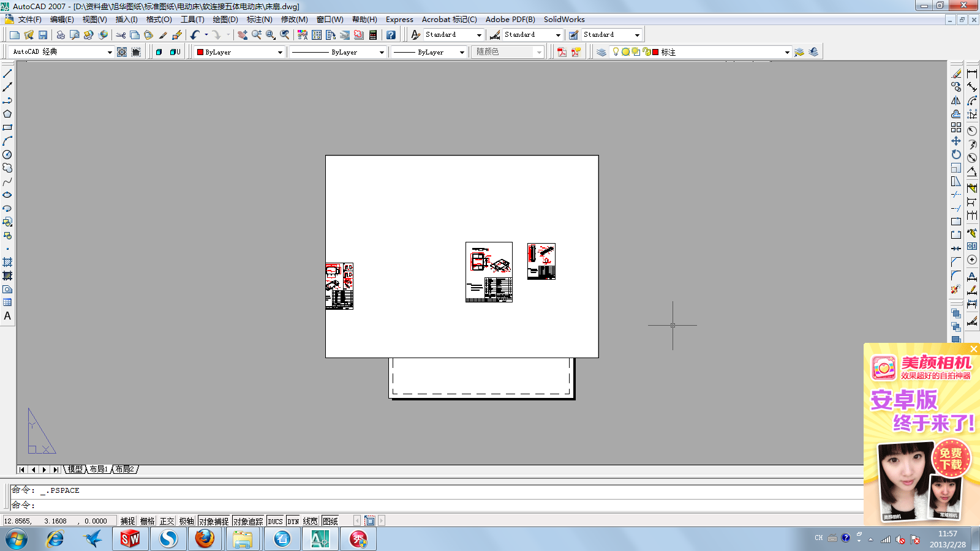This screenshot has width=980, height=551.
Task: Select the Multiline Text tool
Action: coord(7,316)
